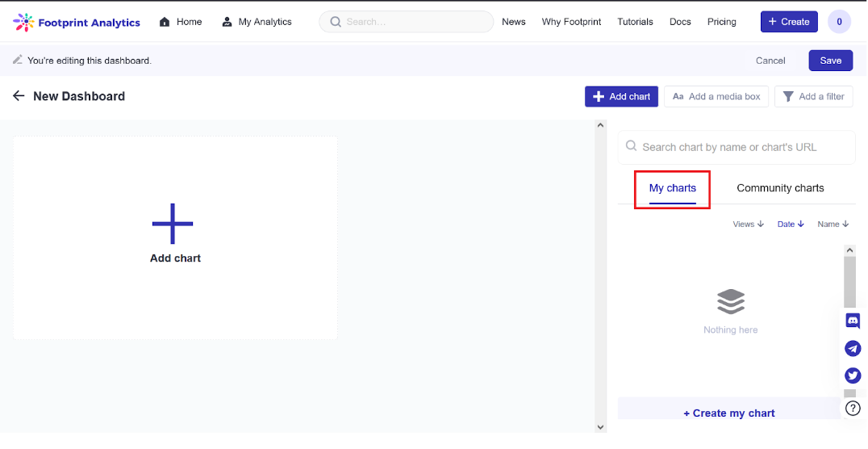Sort charts by Date
Image resolution: width=868 pixels, height=449 pixels.
(x=791, y=224)
